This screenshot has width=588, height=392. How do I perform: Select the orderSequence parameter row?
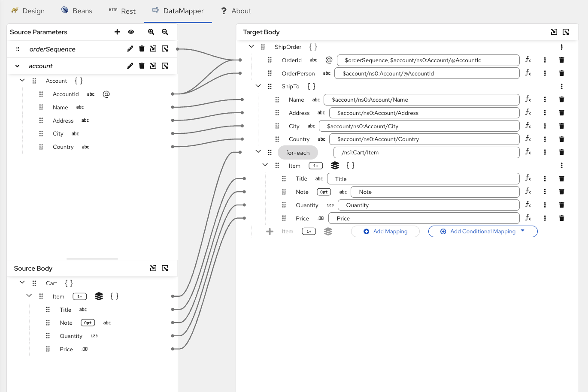point(92,49)
